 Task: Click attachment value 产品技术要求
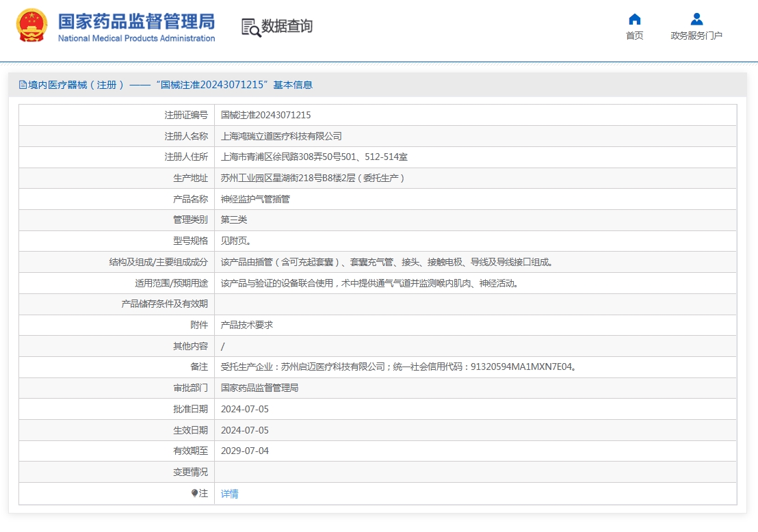click(246, 325)
